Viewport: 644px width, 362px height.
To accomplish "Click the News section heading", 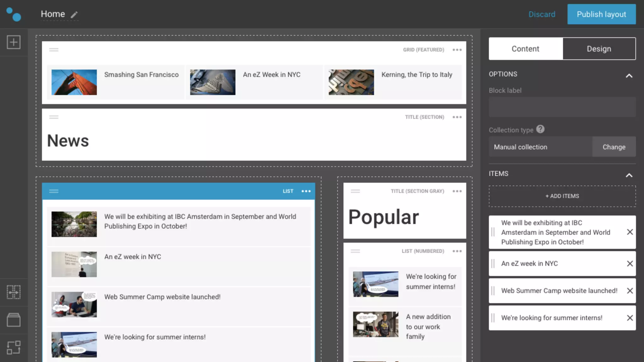I will (68, 141).
